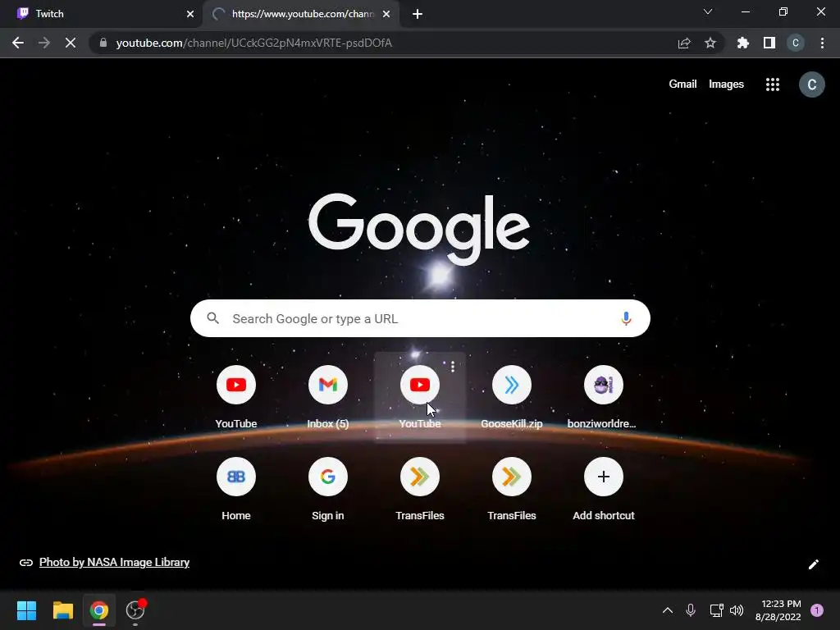Click the address bar URL

(254, 43)
